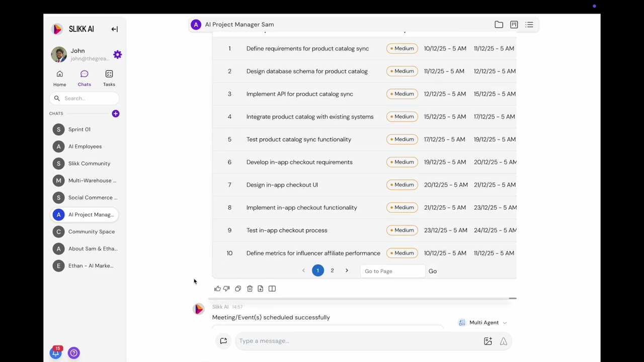Open the Tasks tab
Viewport: 644px width, 362px height.
pyautogui.click(x=109, y=78)
